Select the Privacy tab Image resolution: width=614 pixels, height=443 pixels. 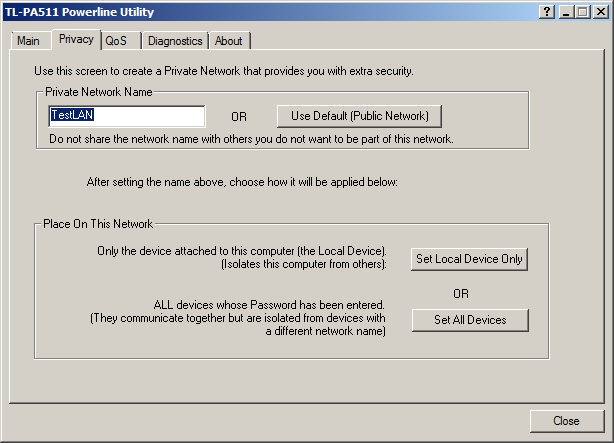click(76, 39)
